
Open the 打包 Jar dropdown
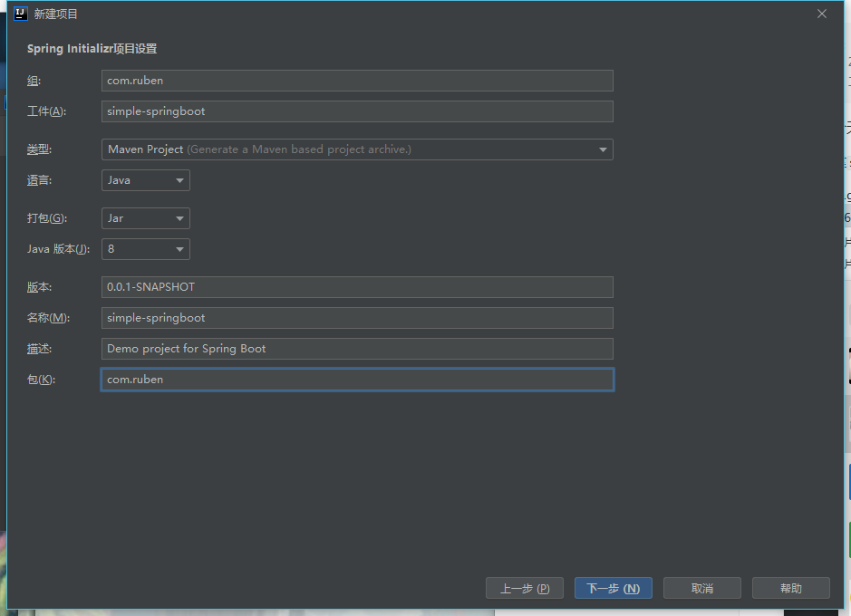click(145, 218)
